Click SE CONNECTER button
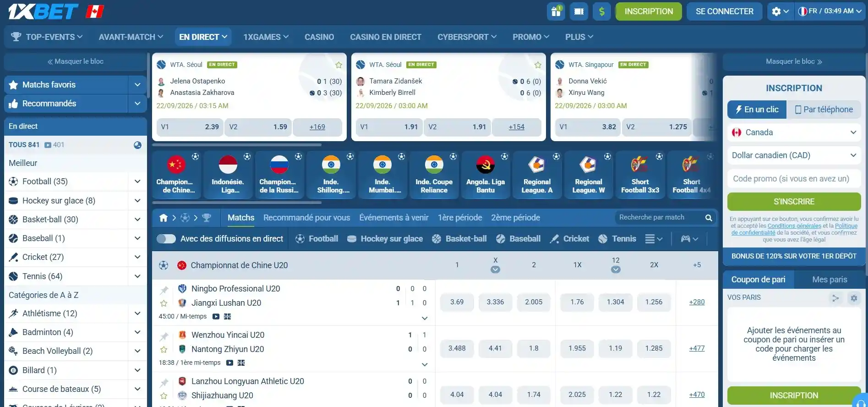The height and width of the screenshot is (407, 868). point(724,11)
